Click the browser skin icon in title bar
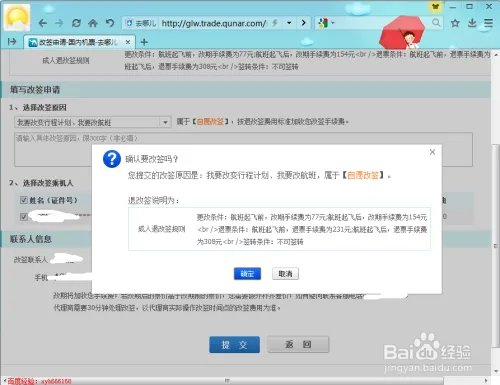This screenshot has height=385, width=500. tap(435, 6)
